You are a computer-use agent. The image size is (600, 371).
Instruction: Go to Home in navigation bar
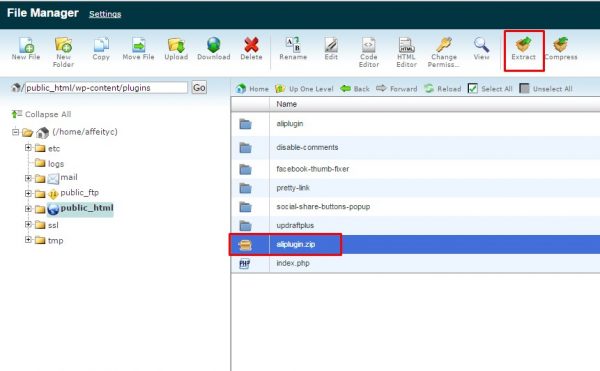[x=252, y=89]
